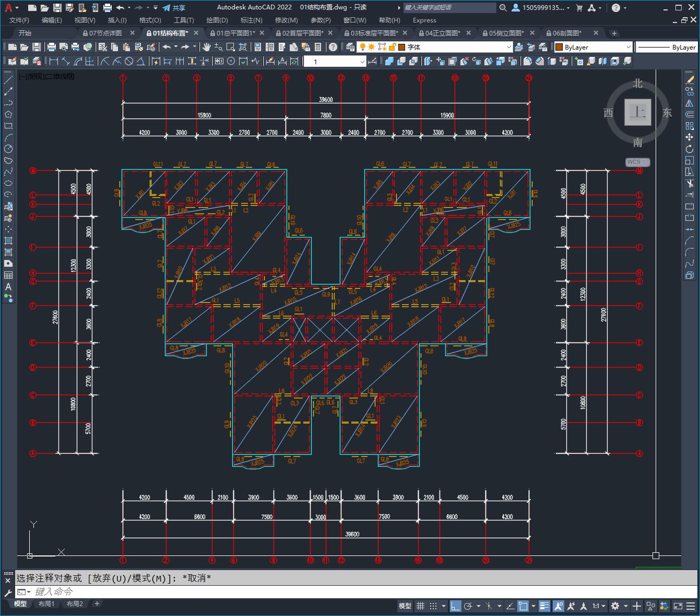Viewport: 700px width, 616px height.
Task: Click the Erase tool in modify toolbar
Action: [x=690, y=80]
